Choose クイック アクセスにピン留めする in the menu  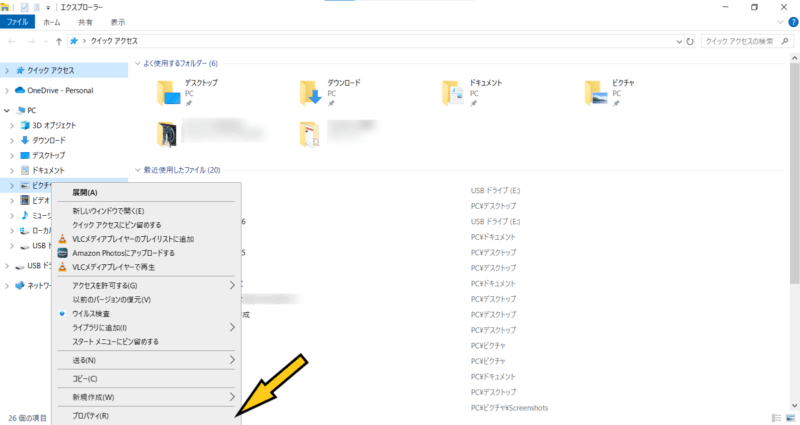coord(116,225)
